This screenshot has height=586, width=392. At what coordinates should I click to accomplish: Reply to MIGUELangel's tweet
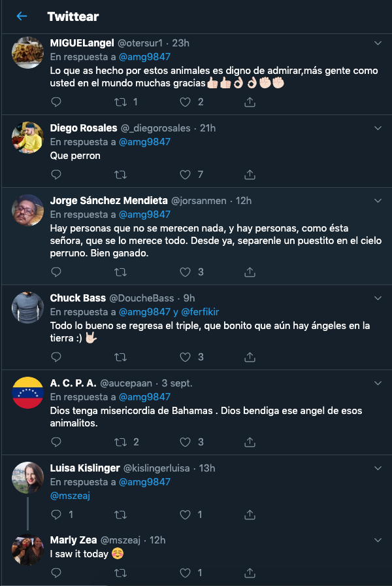56,102
